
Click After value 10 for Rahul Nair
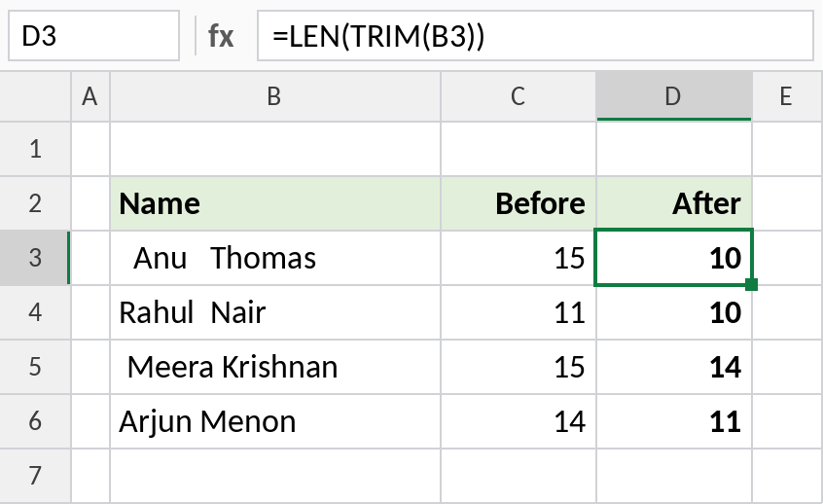coord(674,313)
